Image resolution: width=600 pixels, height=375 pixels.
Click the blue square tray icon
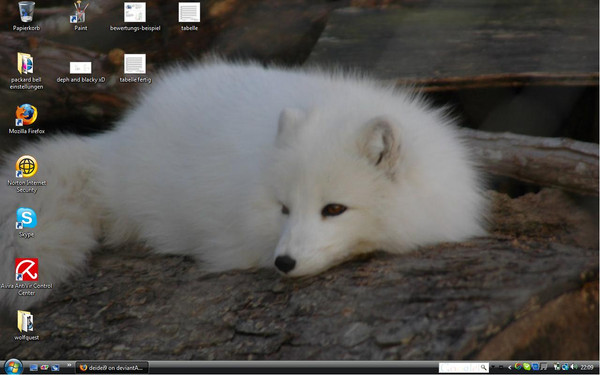click(535, 367)
